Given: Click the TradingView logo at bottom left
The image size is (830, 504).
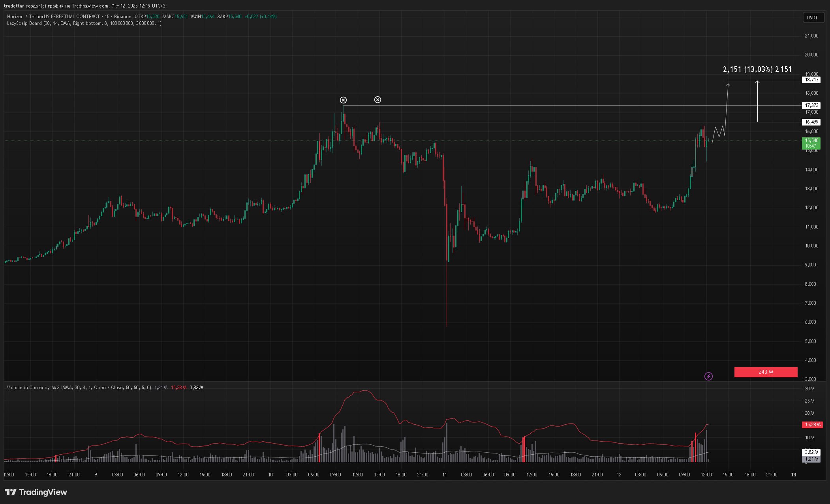Looking at the screenshot, I should pos(36,492).
